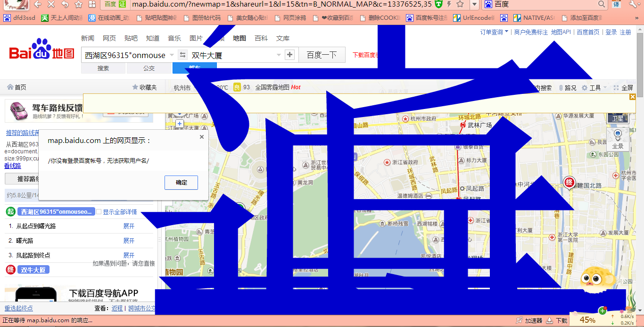The image size is (644, 327).
Task: Expand step 3 凤起路到终点
Action: (129, 255)
